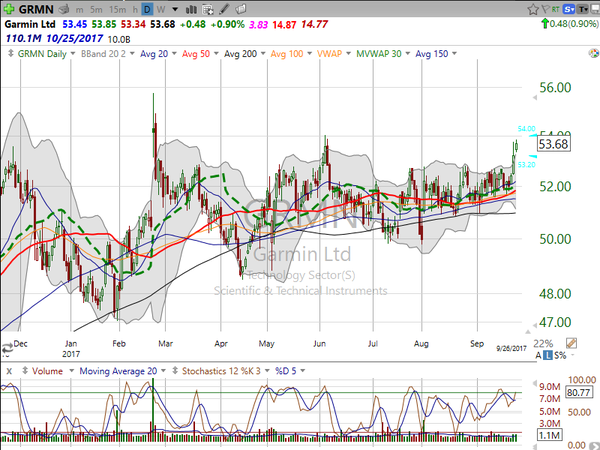600x450 pixels.
Task: Click the refresh arrows icon at bottom-left
Action: pyautogui.click(x=7, y=349)
